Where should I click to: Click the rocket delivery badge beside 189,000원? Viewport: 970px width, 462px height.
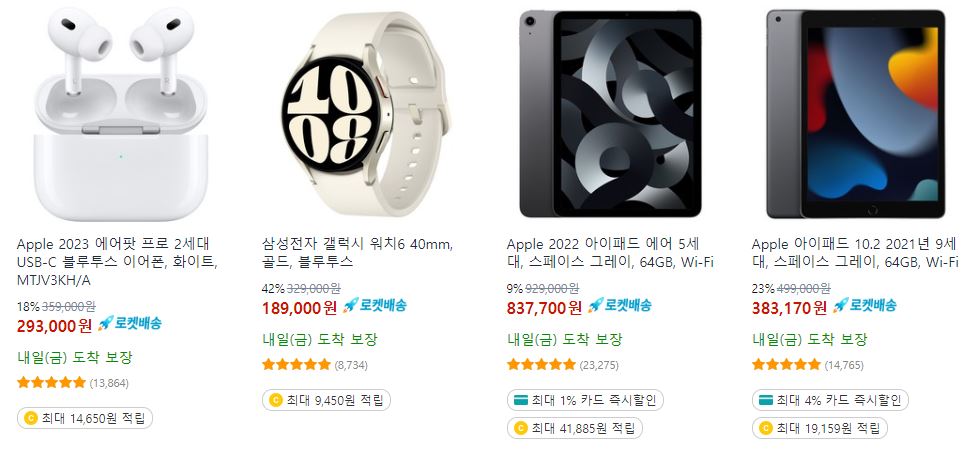click(374, 305)
